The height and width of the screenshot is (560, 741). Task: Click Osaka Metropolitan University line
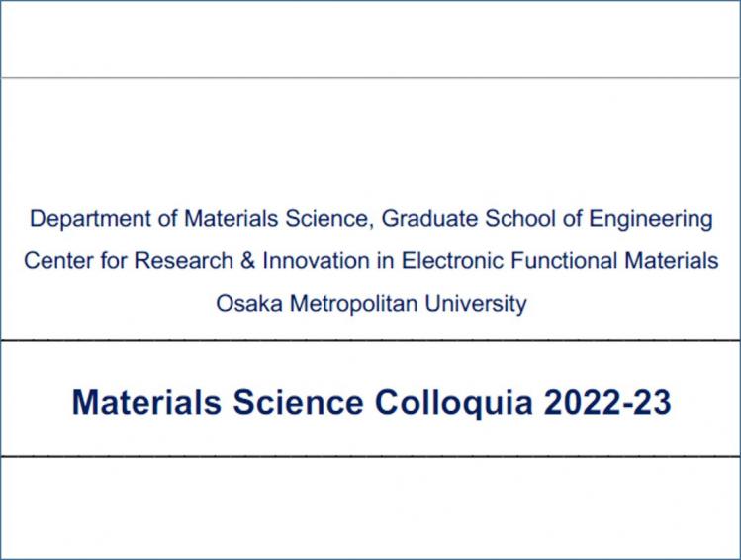[371, 304]
